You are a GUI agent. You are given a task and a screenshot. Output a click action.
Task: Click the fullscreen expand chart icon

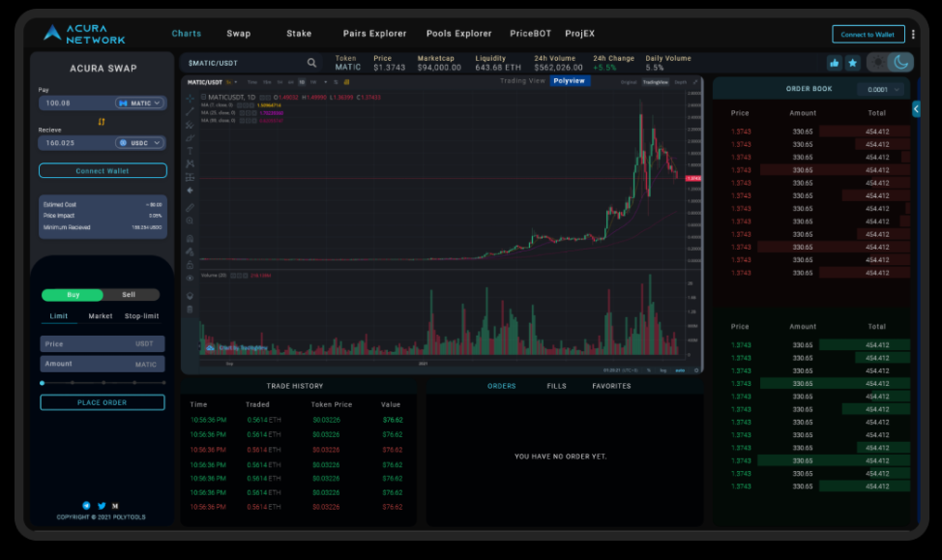(695, 82)
